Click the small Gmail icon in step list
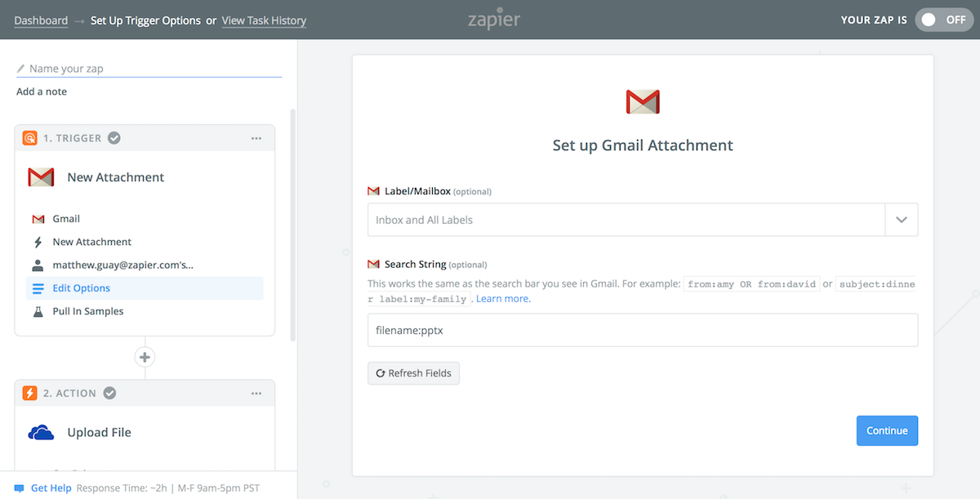Image resolution: width=980 pixels, height=499 pixels. [x=38, y=219]
